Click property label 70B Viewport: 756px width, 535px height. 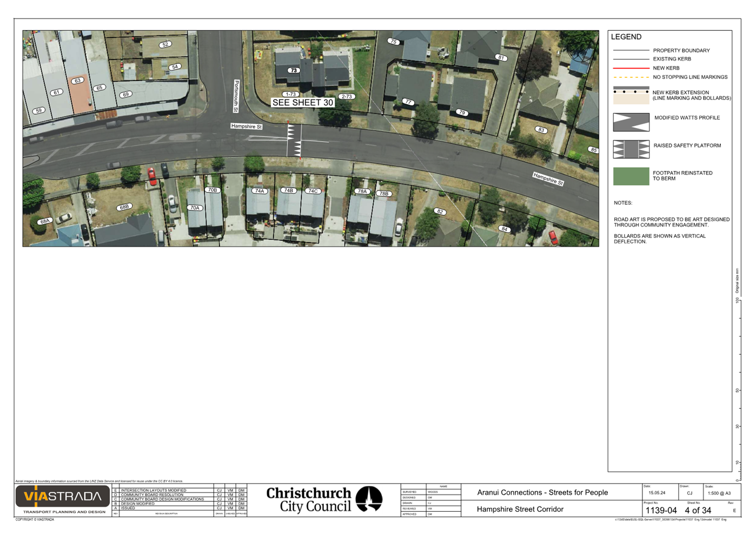click(x=213, y=190)
